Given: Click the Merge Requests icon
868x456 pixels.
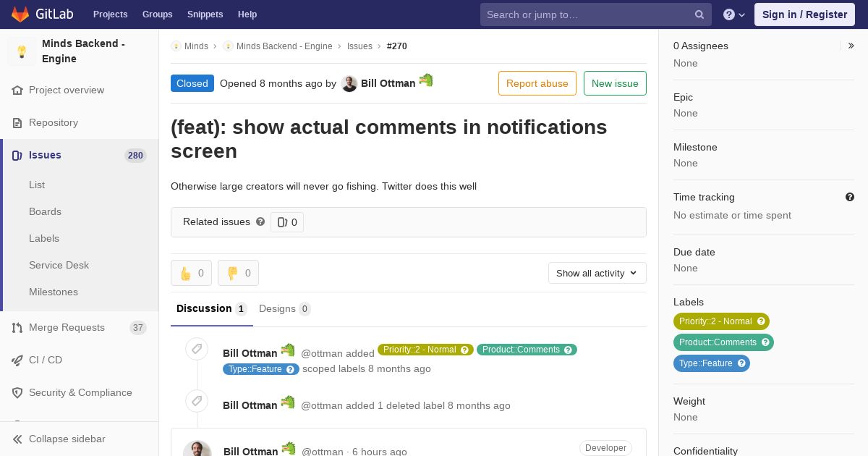Looking at the screenshot, I should click(x=17, y=328).
